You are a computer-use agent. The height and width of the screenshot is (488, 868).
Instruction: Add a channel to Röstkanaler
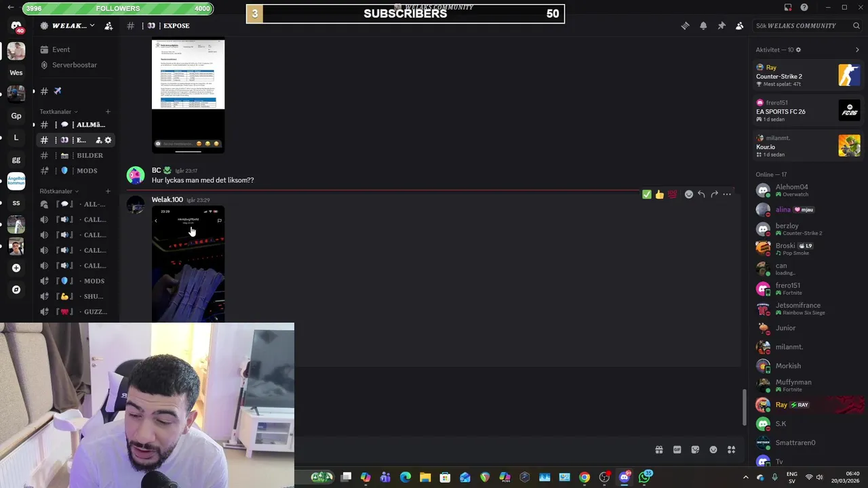coord(108,191)
